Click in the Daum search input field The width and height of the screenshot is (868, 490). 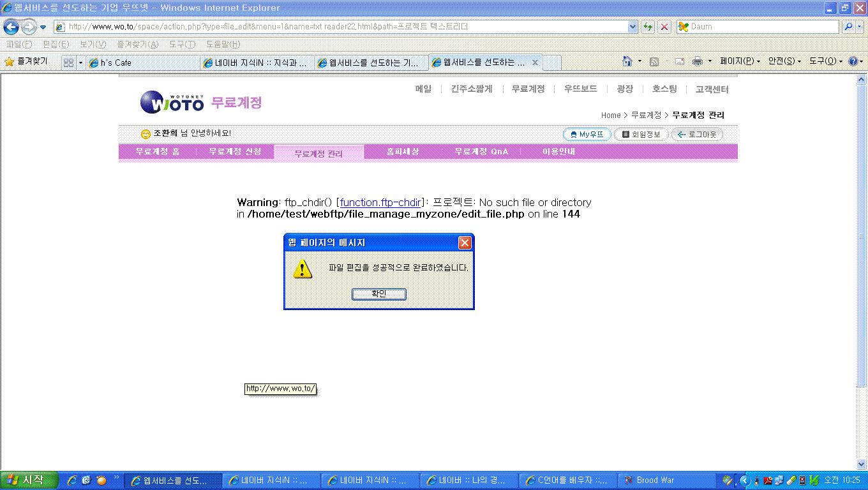click(763, 27)
